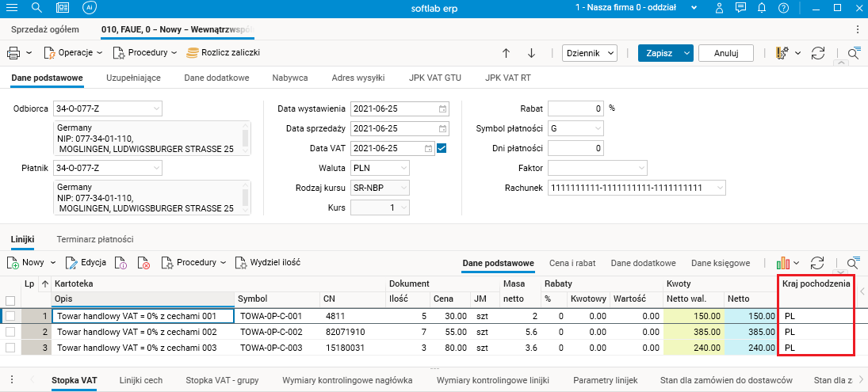Open the Linijki cech bottom tab
Viewport: 868px width, 392px height.
tap(141, 380)
